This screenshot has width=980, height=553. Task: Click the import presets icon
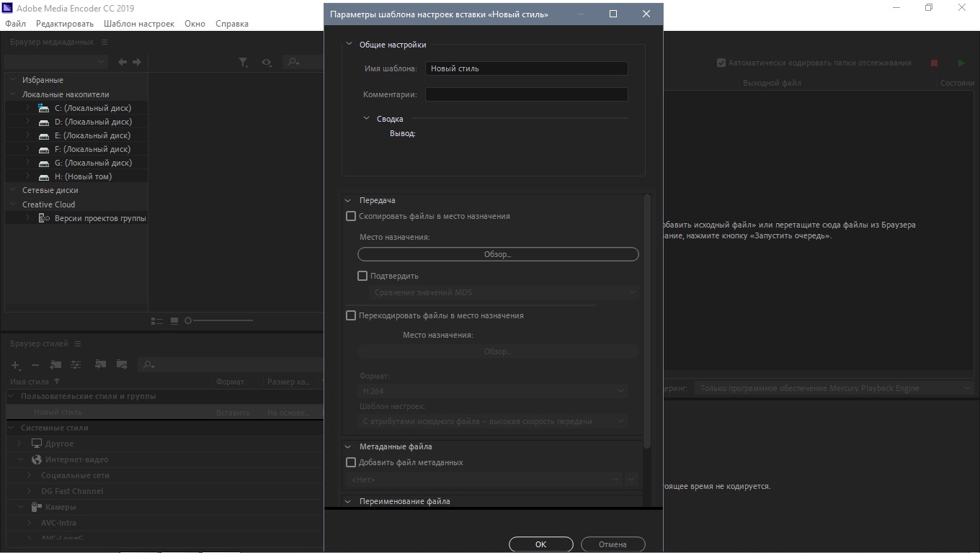[101, 365]
